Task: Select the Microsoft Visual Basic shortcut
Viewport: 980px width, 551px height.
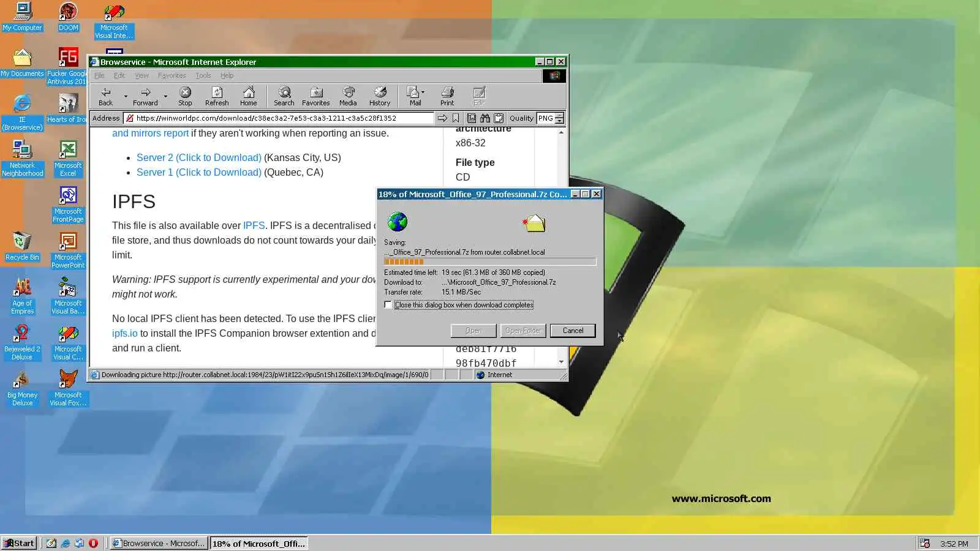Action: coord(68,296)
